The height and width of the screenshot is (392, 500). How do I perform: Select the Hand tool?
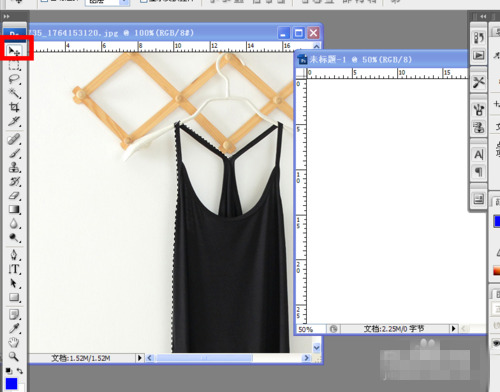point(14,342)
